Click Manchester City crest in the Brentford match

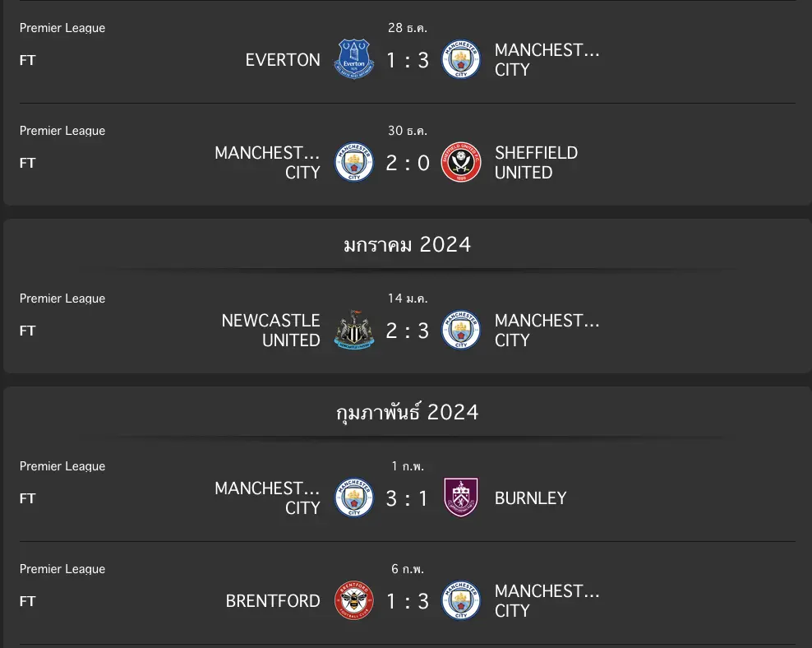[461, 601]
